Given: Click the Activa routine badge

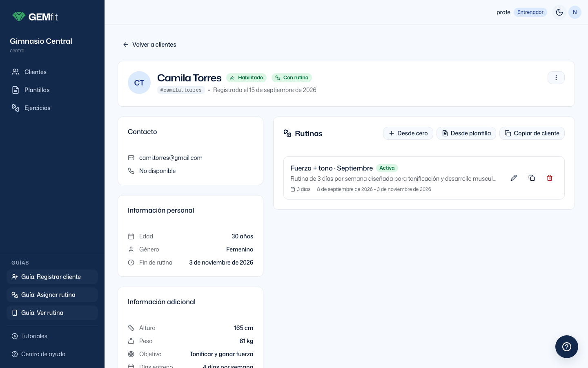Looking at the screenshot, I should point(387,168).
